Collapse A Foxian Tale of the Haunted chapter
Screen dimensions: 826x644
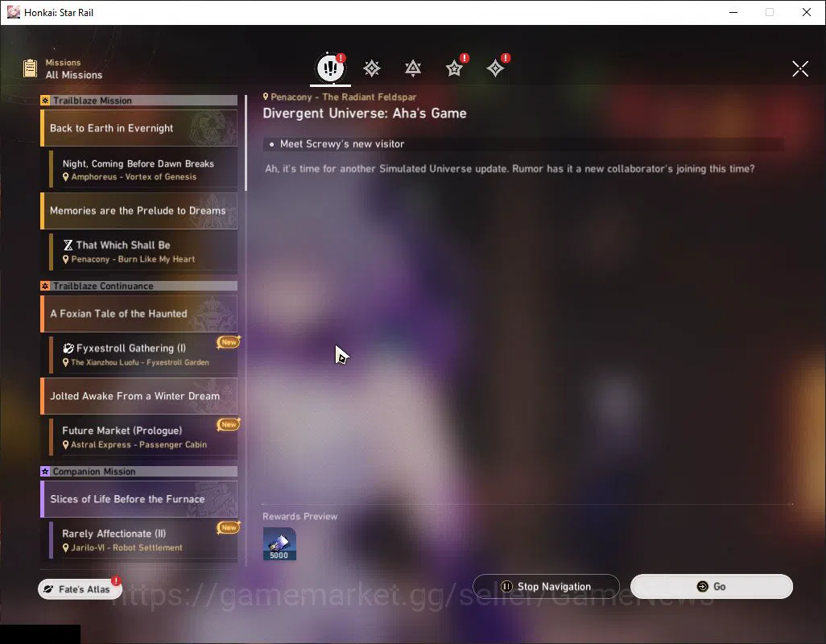coord(139,314)
